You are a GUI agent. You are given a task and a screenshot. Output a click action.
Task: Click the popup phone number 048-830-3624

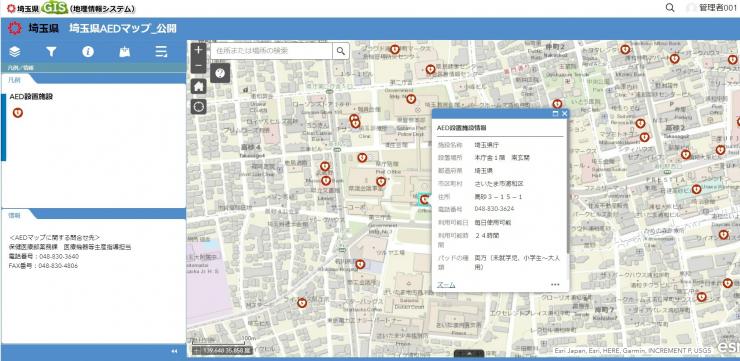(494, 209)
